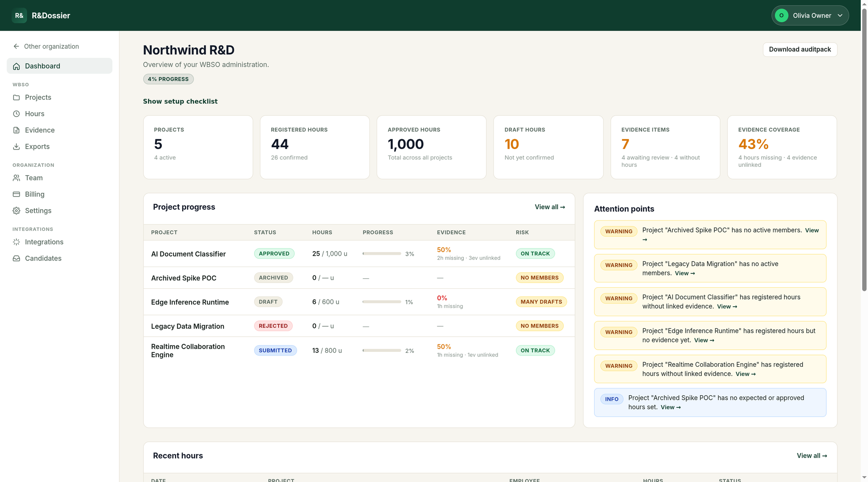Click AI Document Classifier progress bar
The image size is (868, 482).
tap(382, 254)
